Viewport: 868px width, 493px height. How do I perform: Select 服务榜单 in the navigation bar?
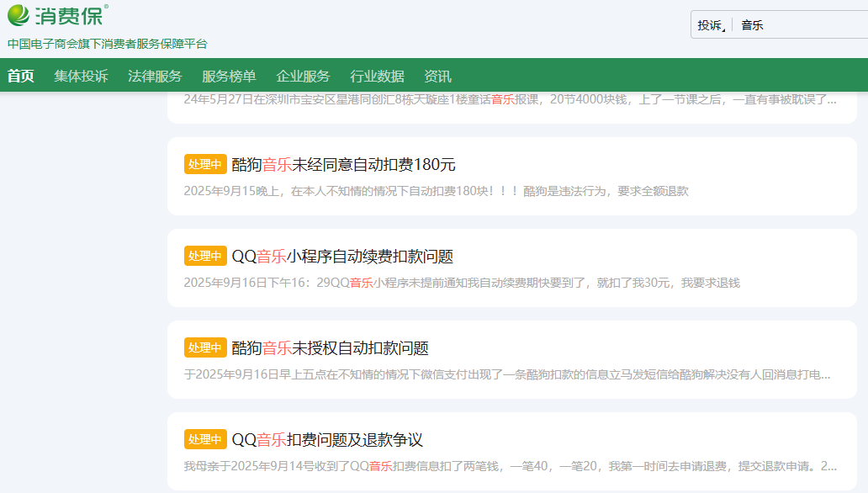(x=229, y=76)
